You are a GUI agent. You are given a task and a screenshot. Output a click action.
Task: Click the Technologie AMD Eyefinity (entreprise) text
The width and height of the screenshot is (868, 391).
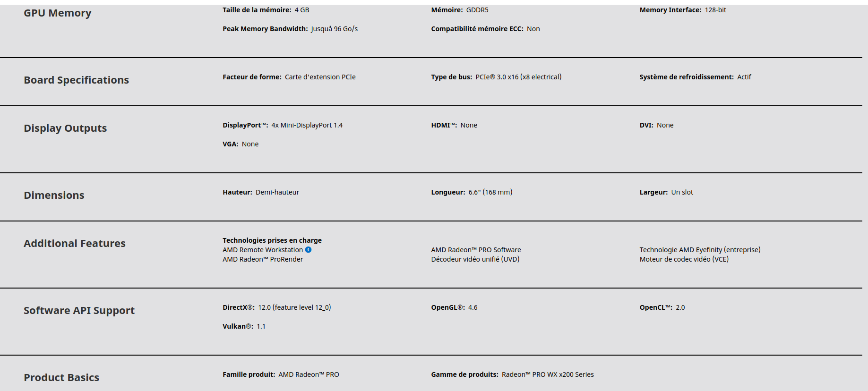[700, 250]
